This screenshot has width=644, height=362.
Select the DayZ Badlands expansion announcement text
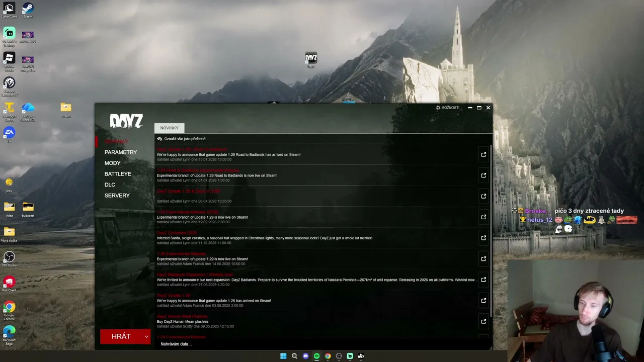(x=316, y=280)
